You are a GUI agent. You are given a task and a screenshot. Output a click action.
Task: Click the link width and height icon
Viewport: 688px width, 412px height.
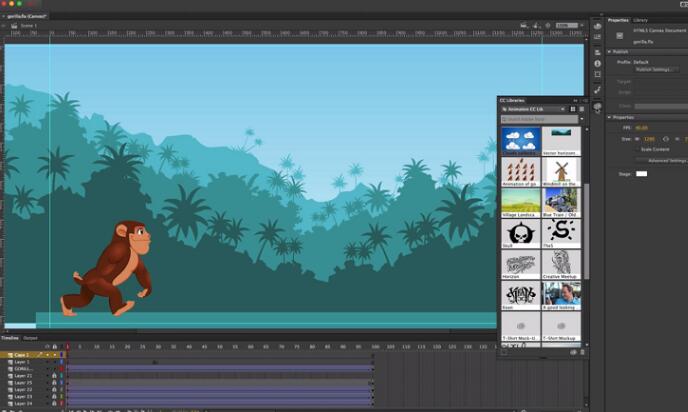[x=666, y=139]
